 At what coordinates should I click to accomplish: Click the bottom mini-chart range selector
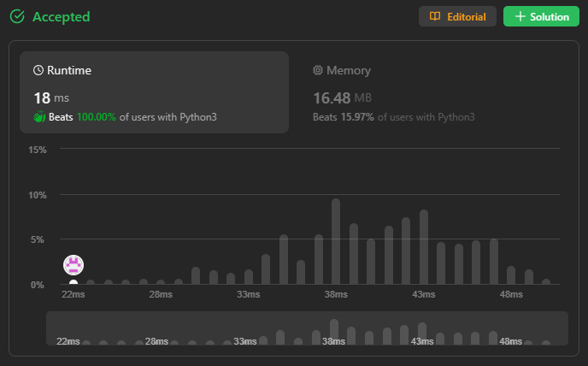tap(307, 328)
